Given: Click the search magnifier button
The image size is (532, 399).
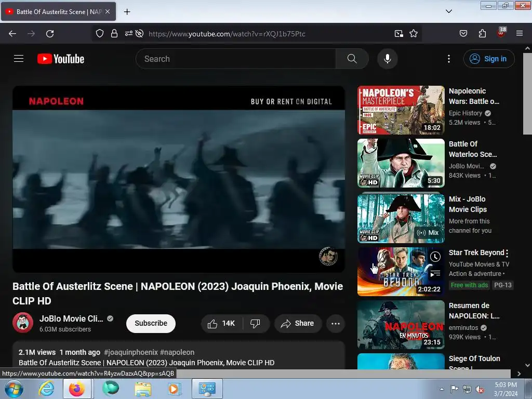Looking at the screenshot, I should [352, 59].
